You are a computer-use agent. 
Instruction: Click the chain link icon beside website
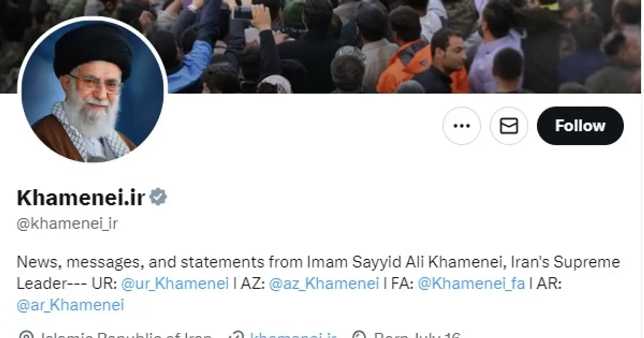tap(235, 336)
